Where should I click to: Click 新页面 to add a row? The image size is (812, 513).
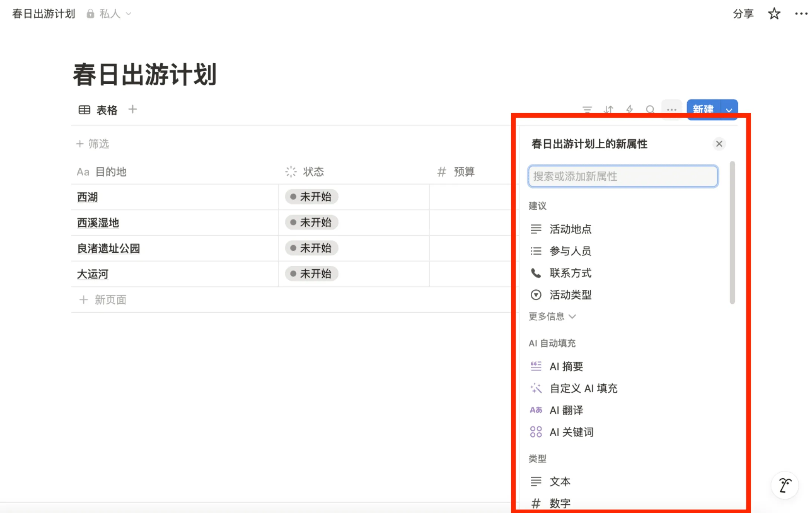(103, 300)
